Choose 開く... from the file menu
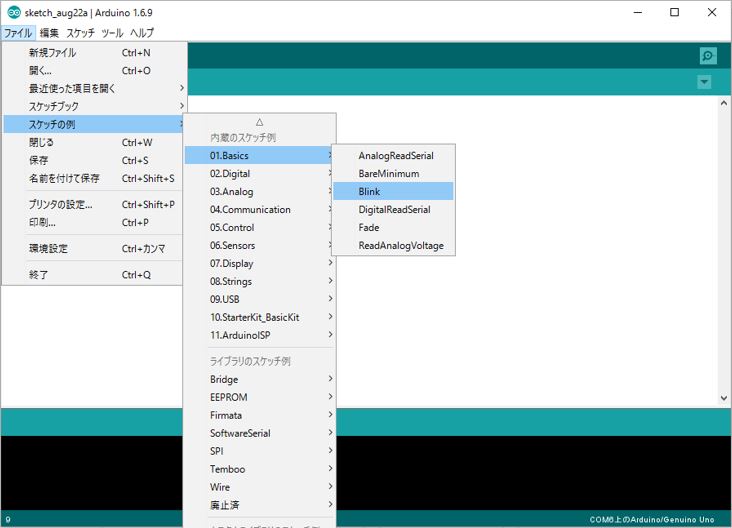Screen dimensions: 732x528 (93, 70)
